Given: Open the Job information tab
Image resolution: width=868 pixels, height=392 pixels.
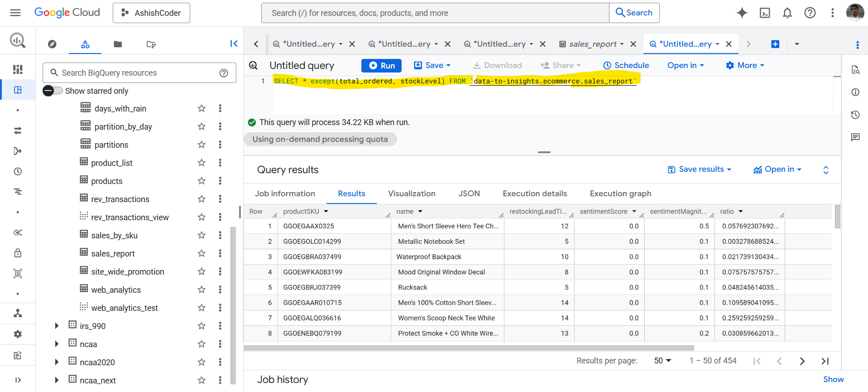Looking at the screenshot, I should pyautogui.click(x=285, y=194).
